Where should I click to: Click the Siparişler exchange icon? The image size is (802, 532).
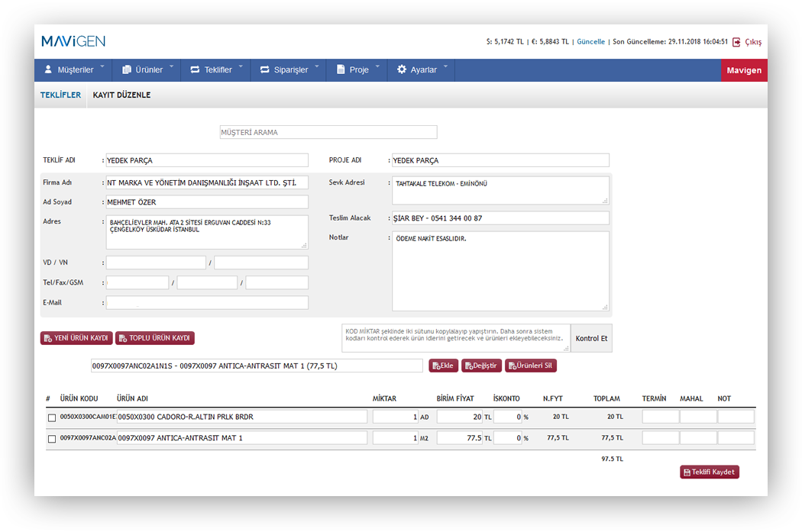click(265, 69)
